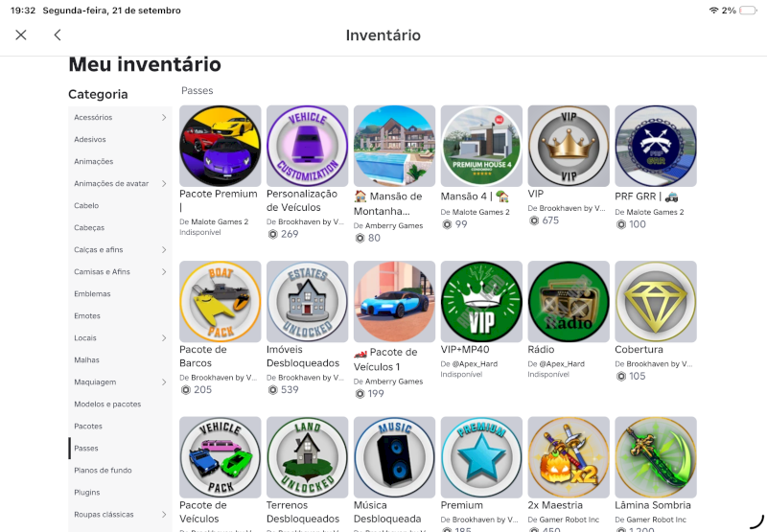Open the Mansão 4 title link
The width and height of the screenshot is (767, 532).
point(475,197)
